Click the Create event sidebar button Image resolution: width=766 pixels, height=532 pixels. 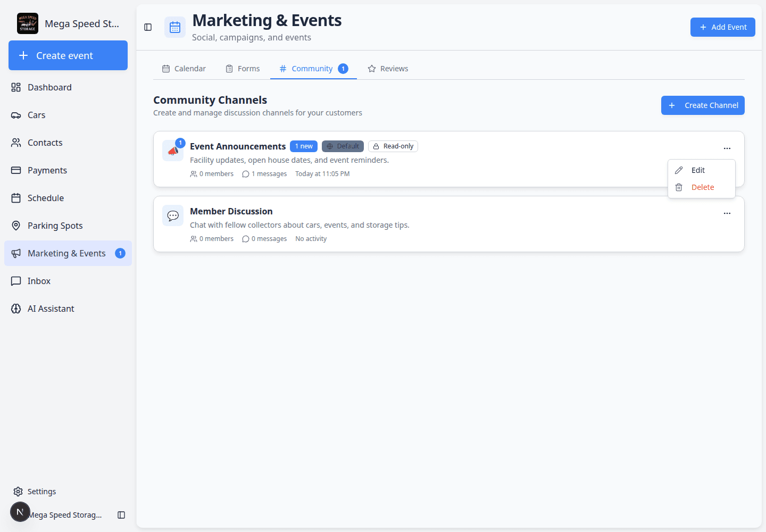coord(68,55)
